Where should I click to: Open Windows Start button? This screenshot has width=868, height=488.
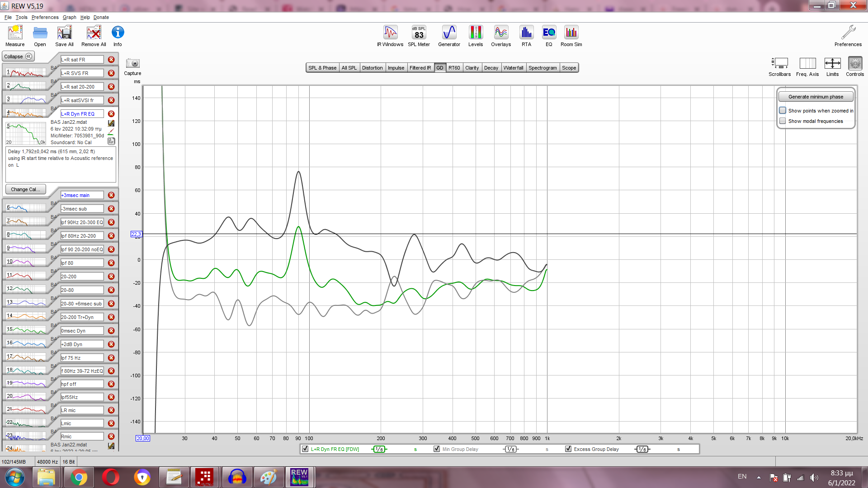(14, 477)
